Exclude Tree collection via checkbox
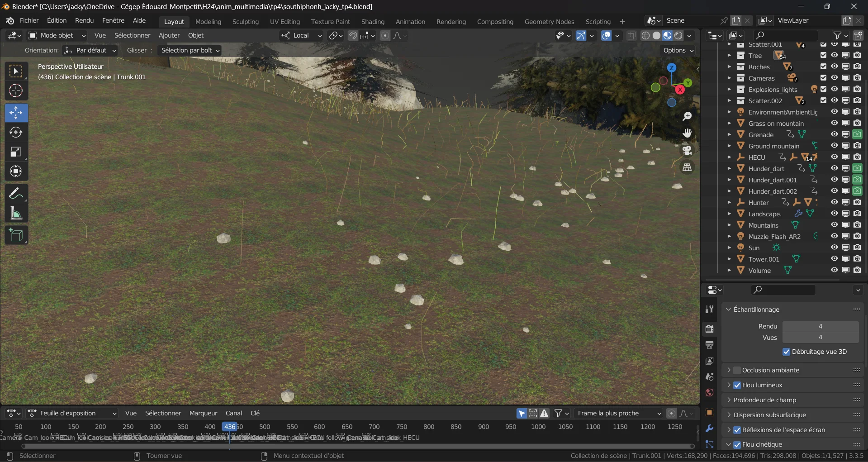 coord(824,55)
